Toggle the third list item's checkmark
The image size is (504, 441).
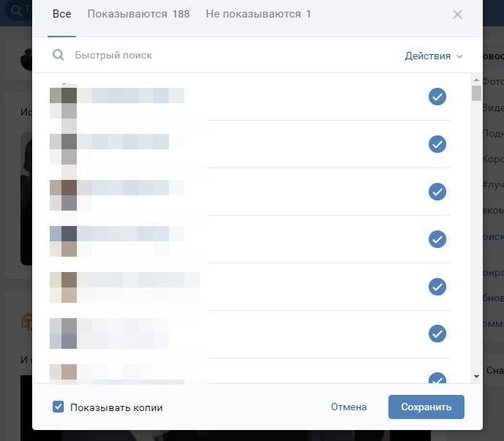(437, 192)
